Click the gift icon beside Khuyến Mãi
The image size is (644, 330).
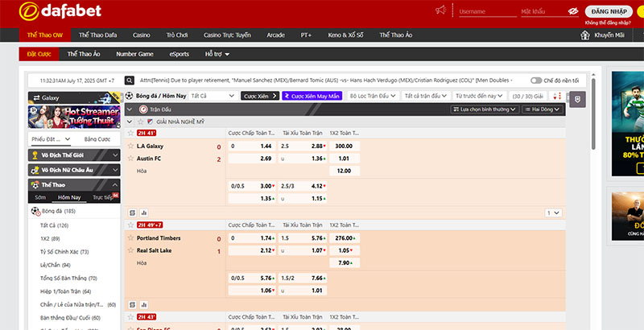click(586, 35)
